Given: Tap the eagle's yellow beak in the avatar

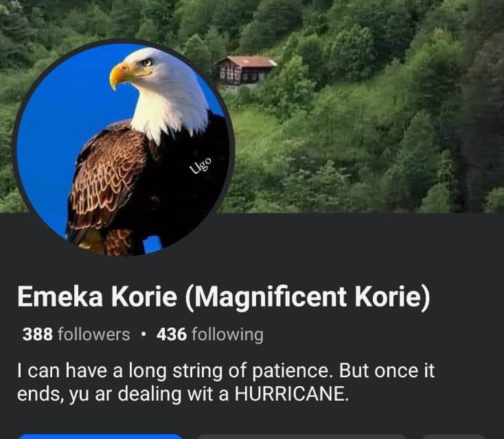Looking at the screenshot, I should tap(127, 75).
